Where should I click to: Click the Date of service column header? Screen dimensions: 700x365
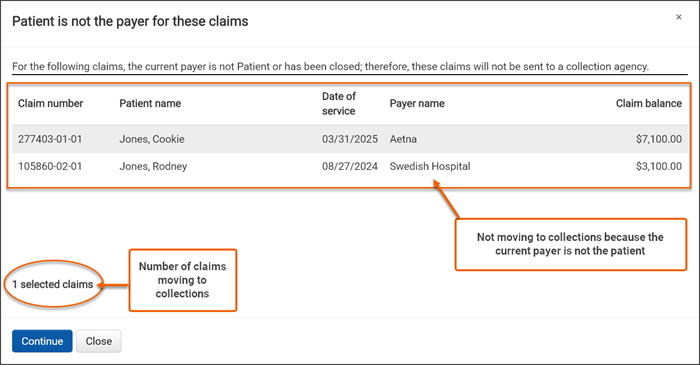339,104
